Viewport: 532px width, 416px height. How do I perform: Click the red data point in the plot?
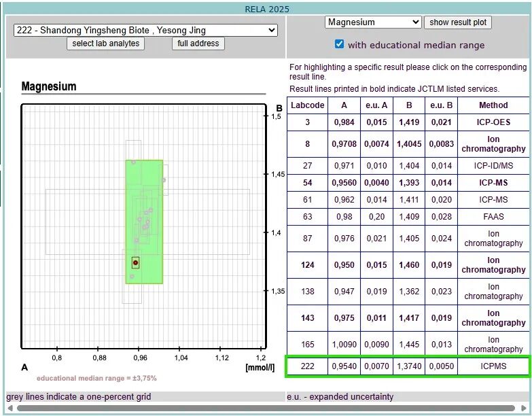coord(136,262)
